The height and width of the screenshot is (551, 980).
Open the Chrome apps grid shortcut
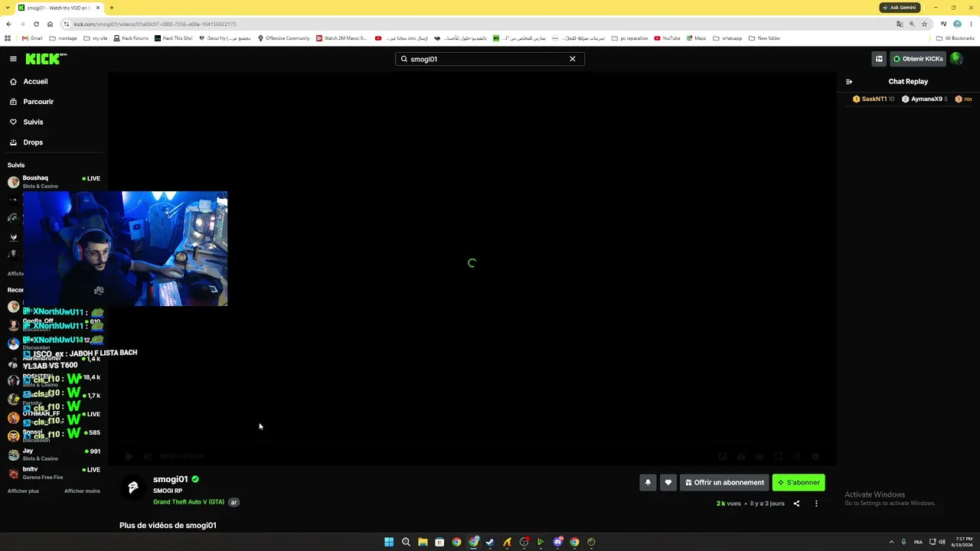[8, 38]
